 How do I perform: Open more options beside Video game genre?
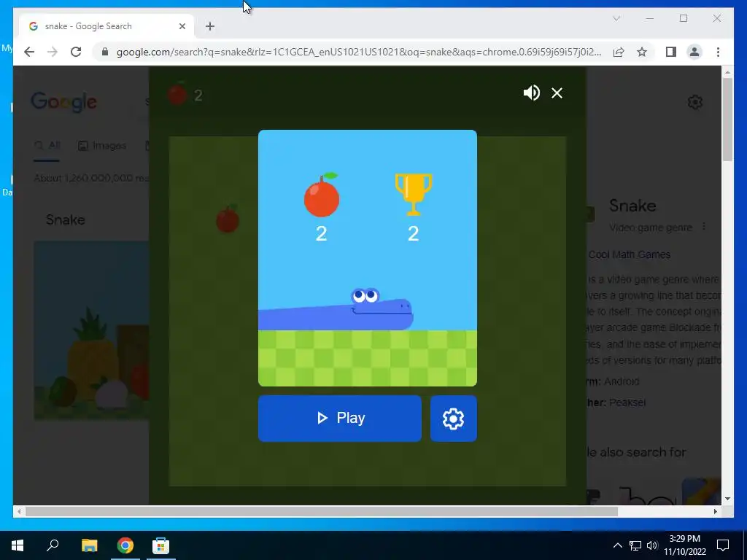click(x=703, y=227)
